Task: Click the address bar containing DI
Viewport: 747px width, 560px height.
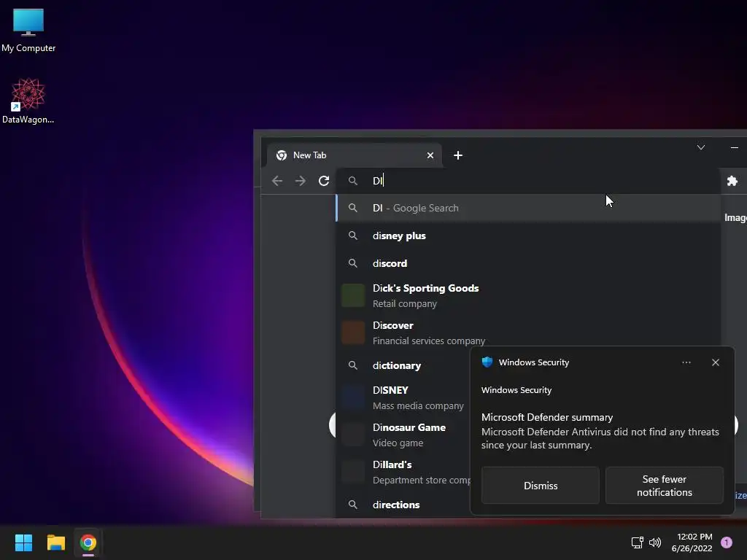Action: coord(528,181)
